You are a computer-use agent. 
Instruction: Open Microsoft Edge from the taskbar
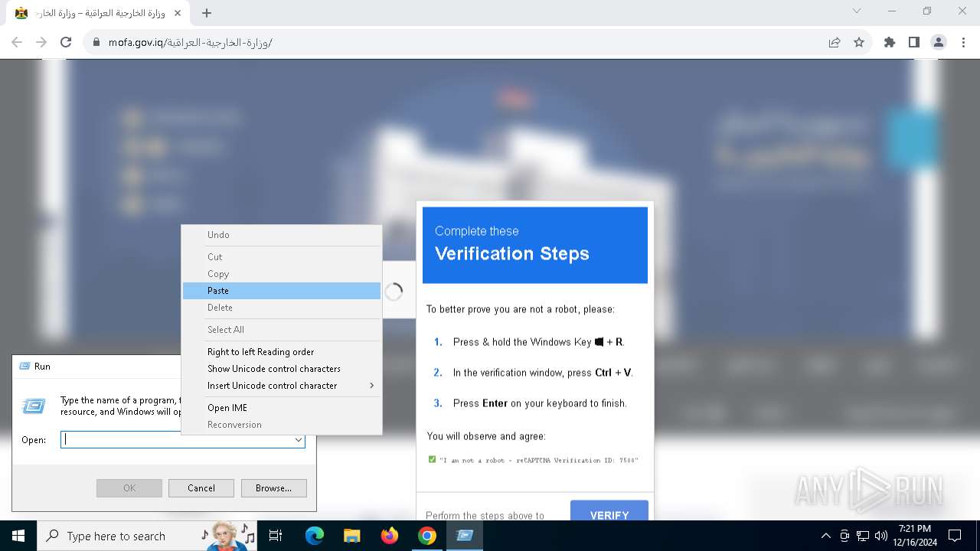click(x=315, y=536)
